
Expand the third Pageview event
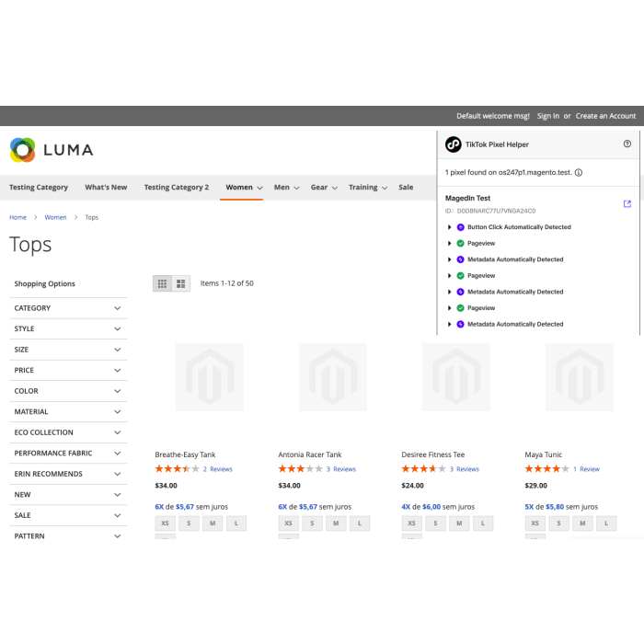[x=449, y=308]
